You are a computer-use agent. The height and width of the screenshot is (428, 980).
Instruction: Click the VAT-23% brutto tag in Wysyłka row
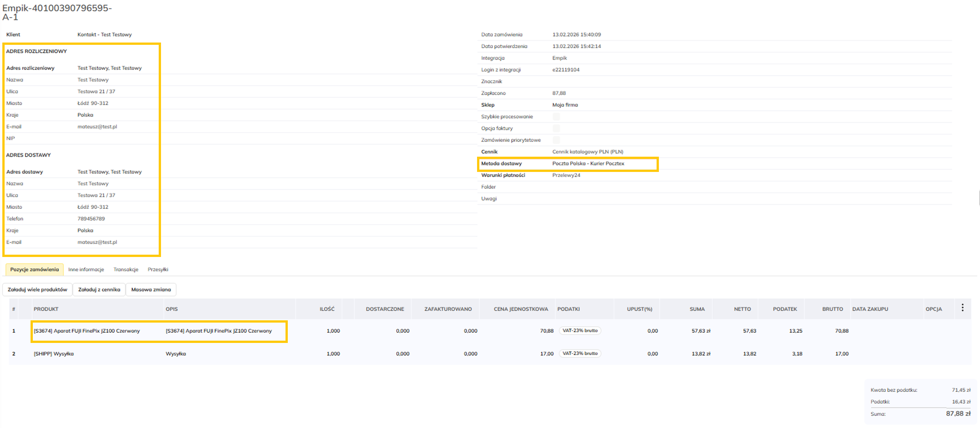[580, 354]
